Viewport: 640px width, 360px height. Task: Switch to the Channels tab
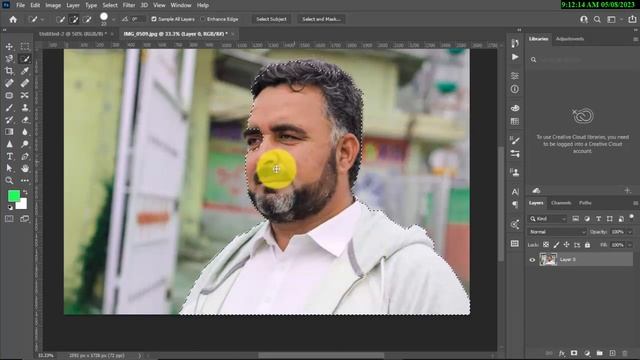click(561, 203)
